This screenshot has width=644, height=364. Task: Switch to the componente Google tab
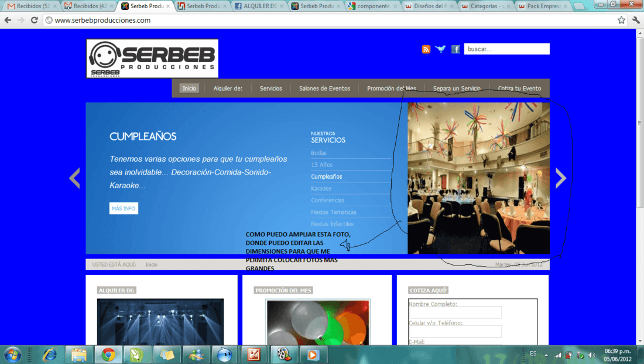pos(372,6)
